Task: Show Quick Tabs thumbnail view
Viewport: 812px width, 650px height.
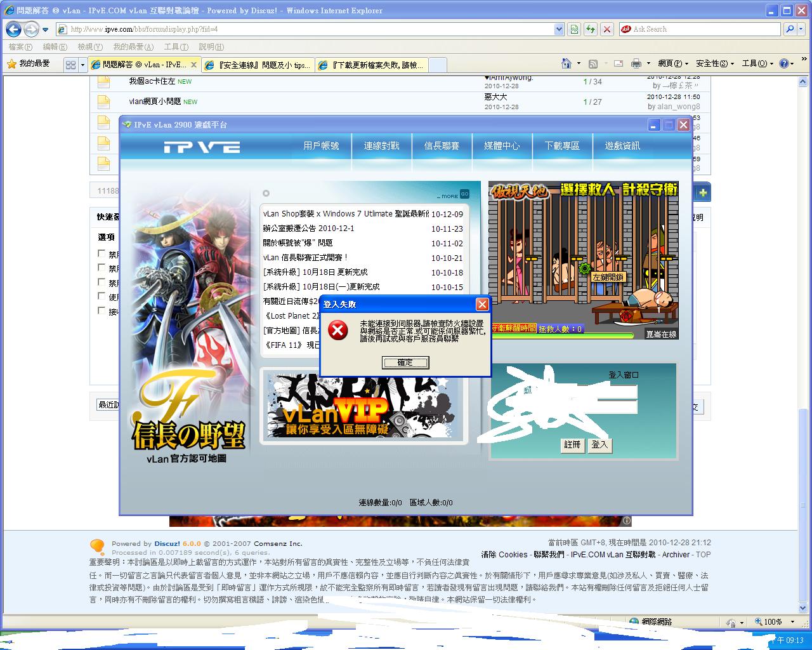Action: (x=70, y=65)
